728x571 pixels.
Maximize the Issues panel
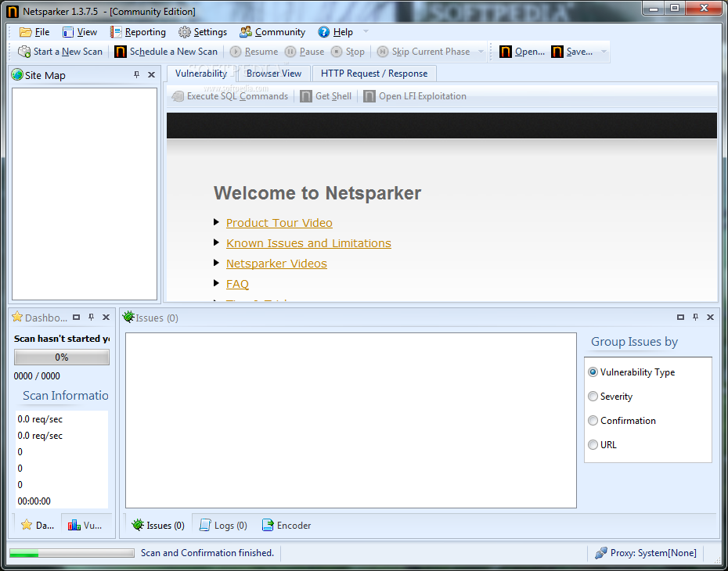click(681, 318)
